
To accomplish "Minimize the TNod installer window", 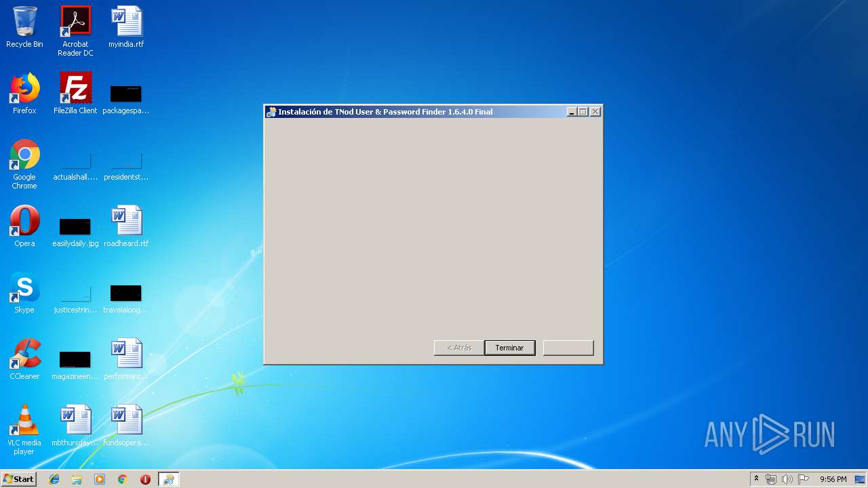I will 572,112.
